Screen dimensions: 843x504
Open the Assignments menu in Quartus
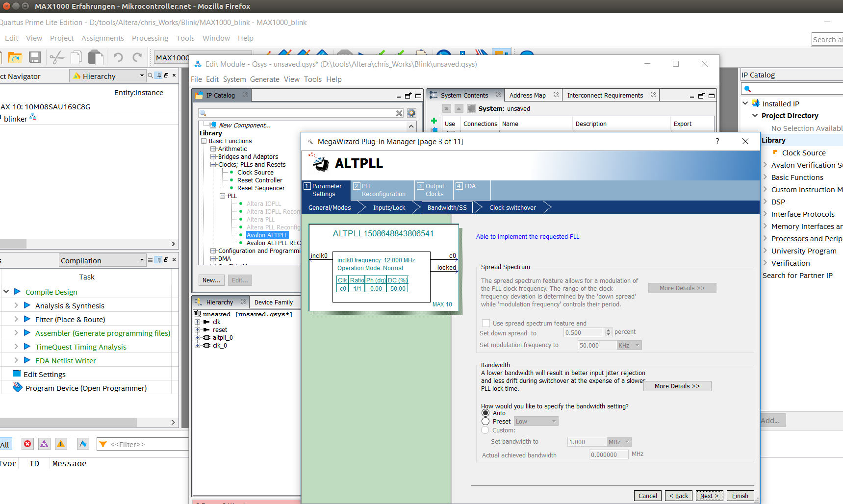point(102,38)
